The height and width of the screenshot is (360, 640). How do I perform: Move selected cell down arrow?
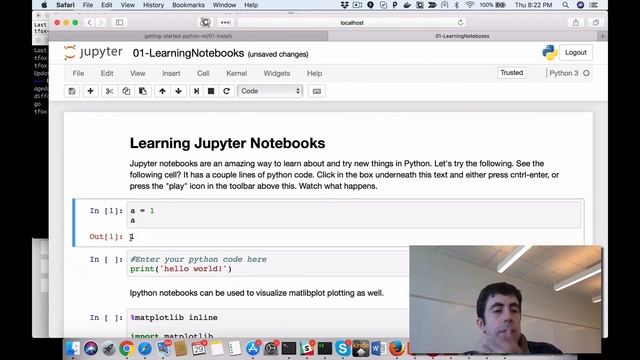point(178,91)
